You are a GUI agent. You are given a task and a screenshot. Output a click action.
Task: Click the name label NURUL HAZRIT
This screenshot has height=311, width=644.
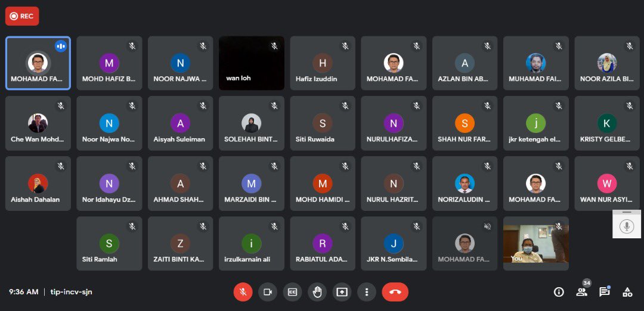point(392,200)
